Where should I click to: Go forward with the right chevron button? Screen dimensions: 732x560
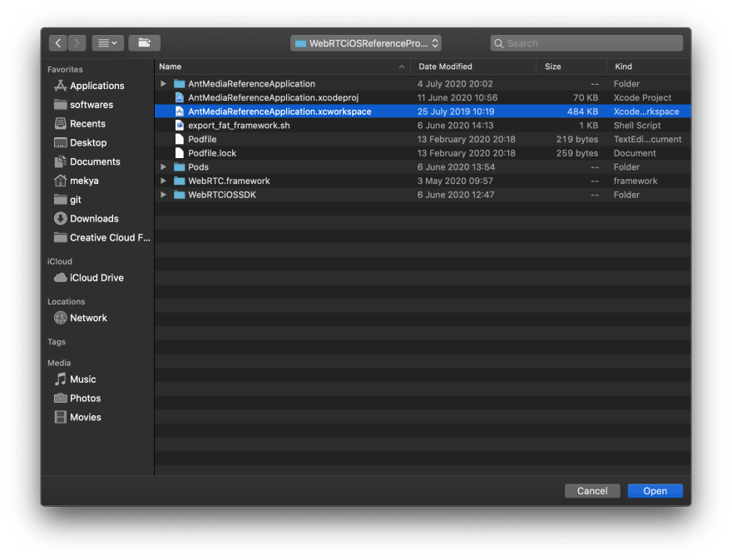tap(77, 43)
